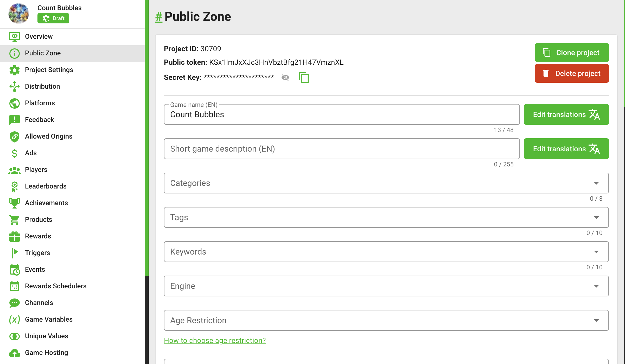Click the Delete project button

[572, 73]
